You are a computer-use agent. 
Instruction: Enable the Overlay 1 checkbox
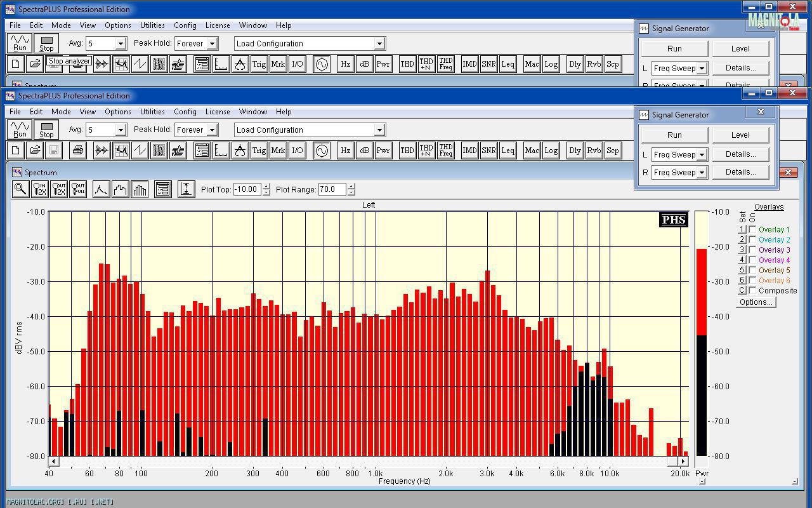752,229
